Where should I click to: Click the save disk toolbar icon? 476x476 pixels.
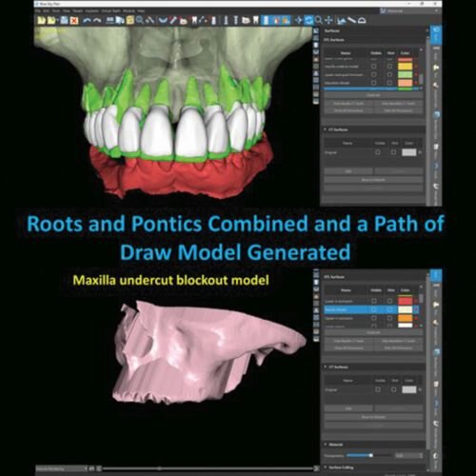point(64,21)
